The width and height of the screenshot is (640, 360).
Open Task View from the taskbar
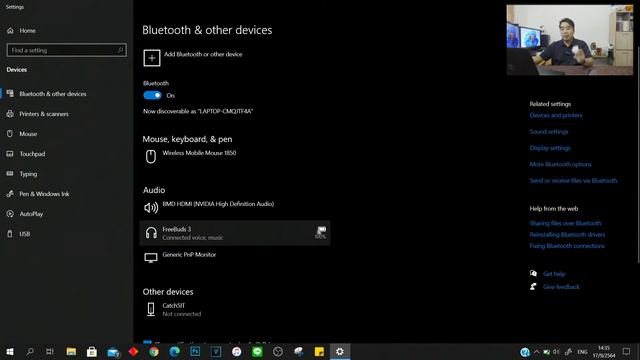coord(50,351)
